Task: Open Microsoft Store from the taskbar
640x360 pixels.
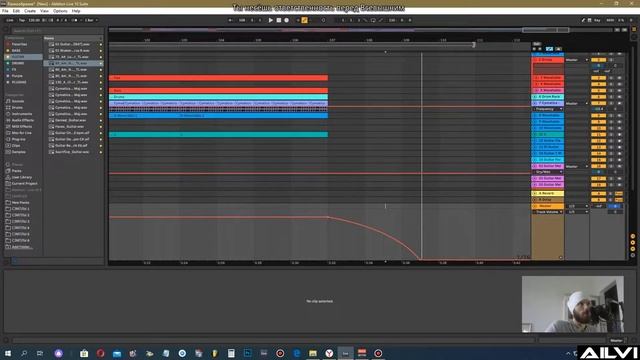Action: [x=84, y=353]
